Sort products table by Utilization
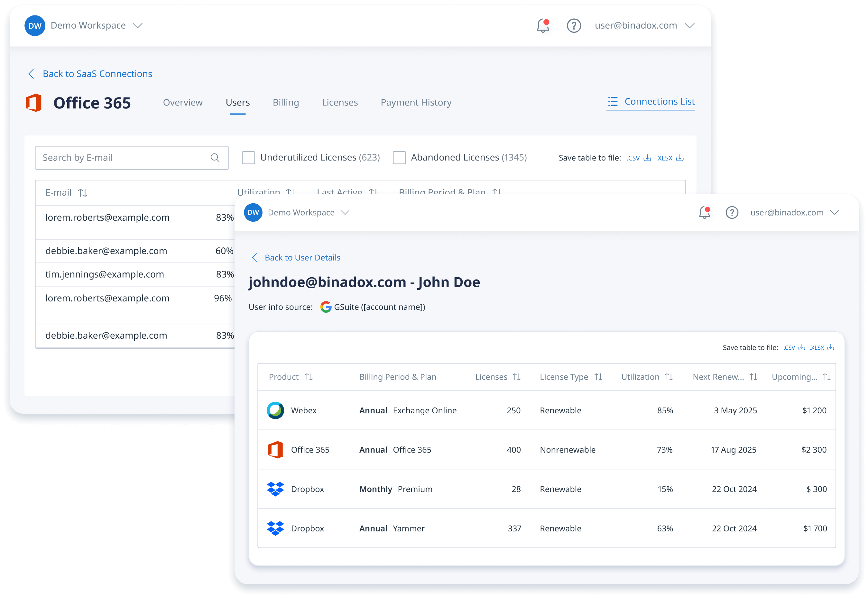The image size is (868, 598). tap(669, 377)
